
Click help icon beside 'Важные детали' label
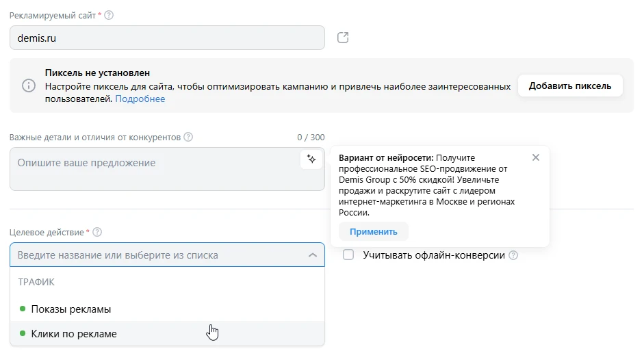click(188, 137)
